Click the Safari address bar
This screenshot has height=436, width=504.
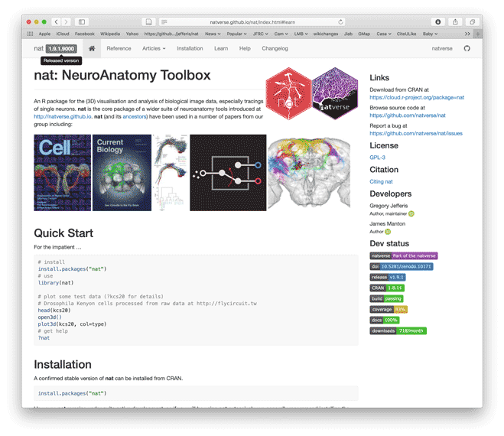point(251,22)
